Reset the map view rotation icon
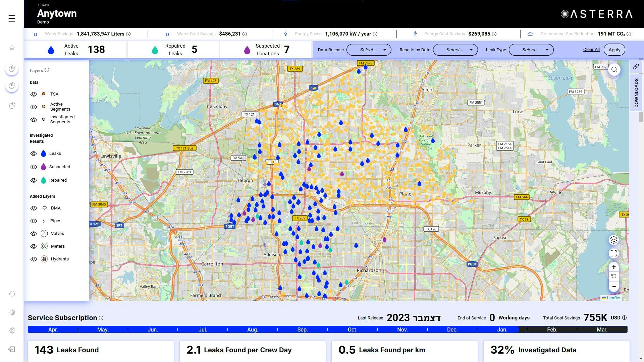The width and height of the screenshot is (644, 362). click(x=613, y=276)
